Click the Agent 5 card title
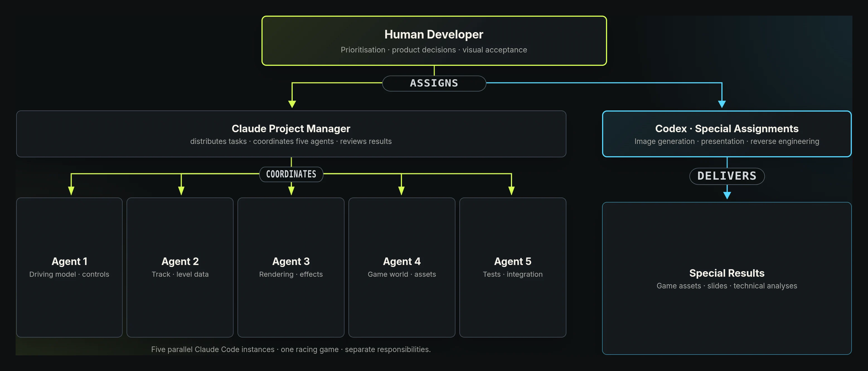This screenshot has width=868, height=371. [513, 261]
